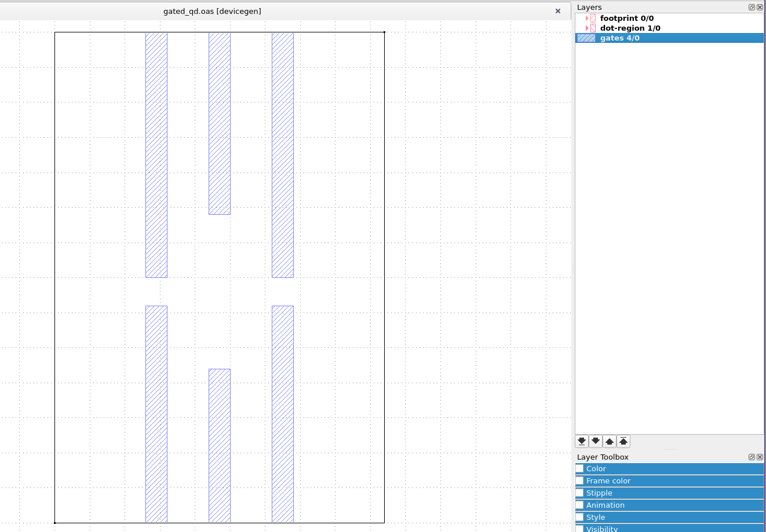Close the Layer Toolbox panel
Screen dimensions: 766x532
(760, 457)
